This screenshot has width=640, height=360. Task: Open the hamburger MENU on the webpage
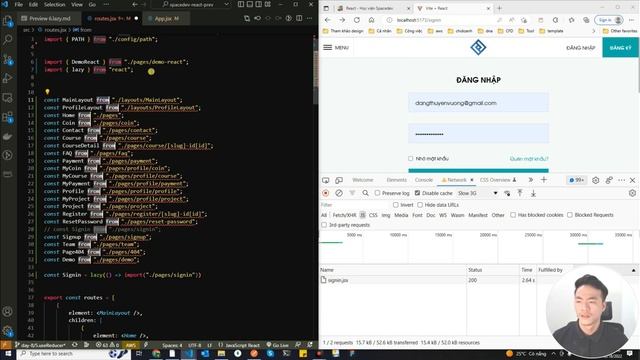336,48
